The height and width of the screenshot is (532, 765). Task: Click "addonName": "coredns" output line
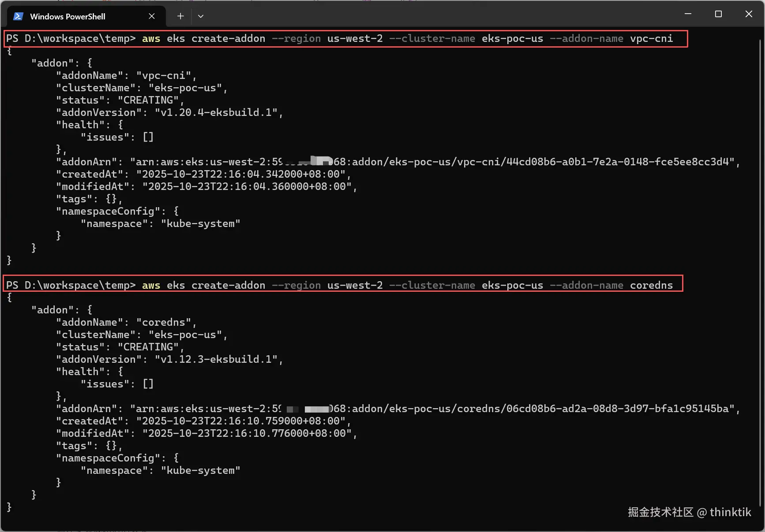(126, 322)
